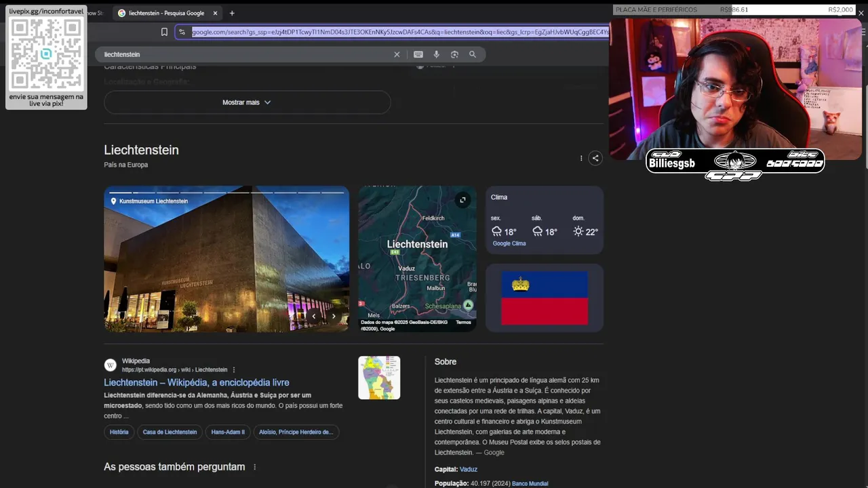Screen dimensions: 868x488
Task: Open Wikipedia Liechtenstein map thumbnail
Action: click(379, 378)
